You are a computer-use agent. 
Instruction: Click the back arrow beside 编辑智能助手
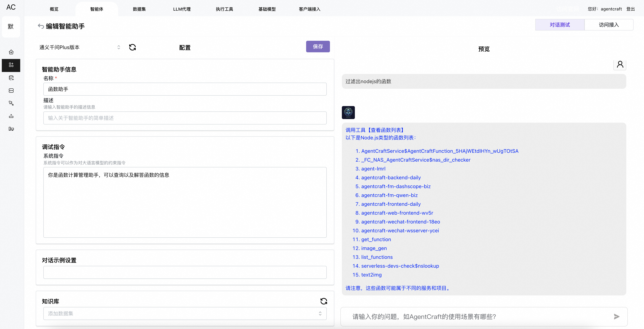[x=41, y=26]
